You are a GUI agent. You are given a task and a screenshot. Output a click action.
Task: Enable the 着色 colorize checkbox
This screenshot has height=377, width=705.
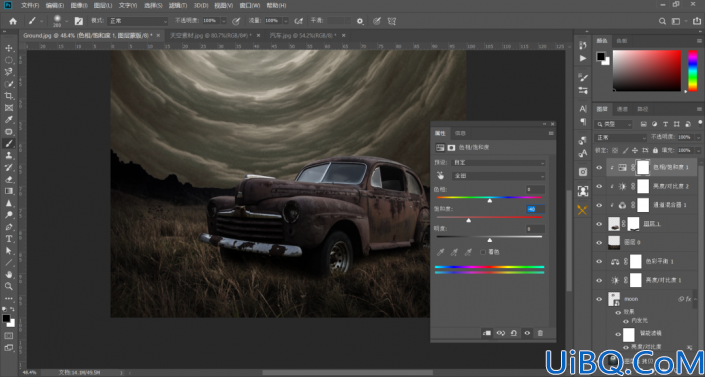(x=483, y=252)
